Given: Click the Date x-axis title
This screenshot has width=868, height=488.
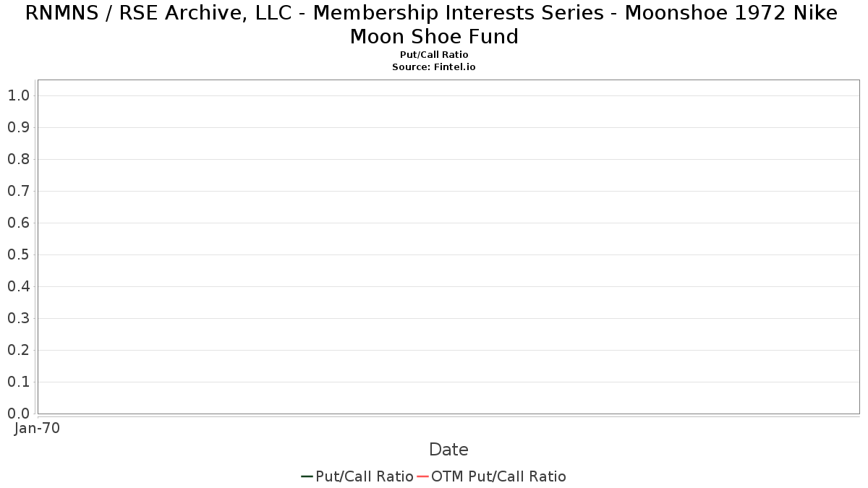Looking at the screenshot, I should [448, 450].
